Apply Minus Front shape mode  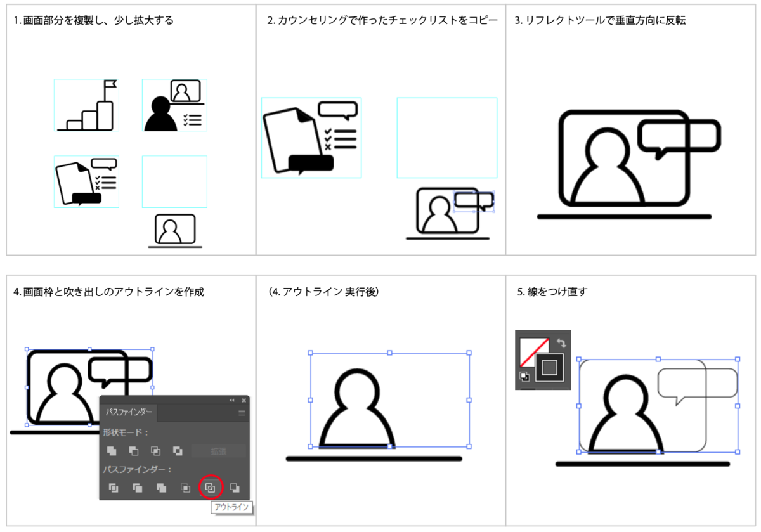coord(134,451)
